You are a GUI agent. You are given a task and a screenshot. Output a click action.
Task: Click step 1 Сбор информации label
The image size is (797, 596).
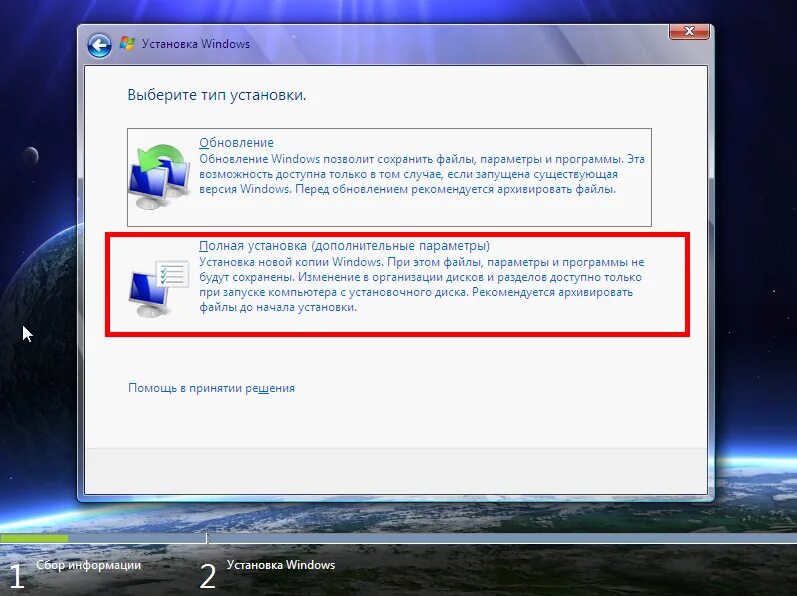88,565
